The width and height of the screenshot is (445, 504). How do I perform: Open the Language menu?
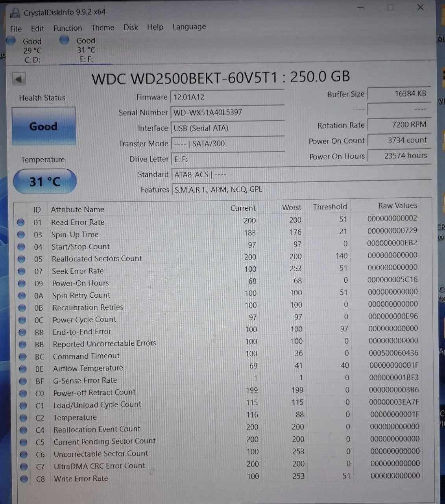click(x=189, y=27)
